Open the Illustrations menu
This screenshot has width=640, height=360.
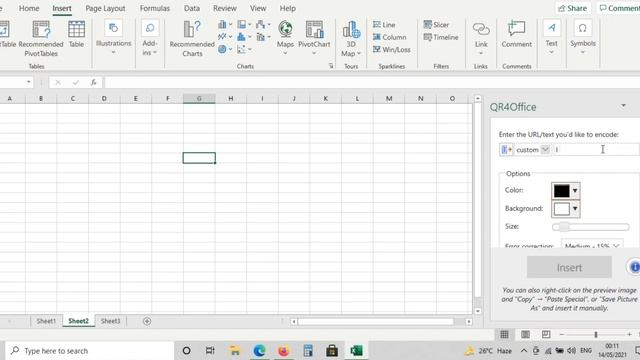point(113,38)
